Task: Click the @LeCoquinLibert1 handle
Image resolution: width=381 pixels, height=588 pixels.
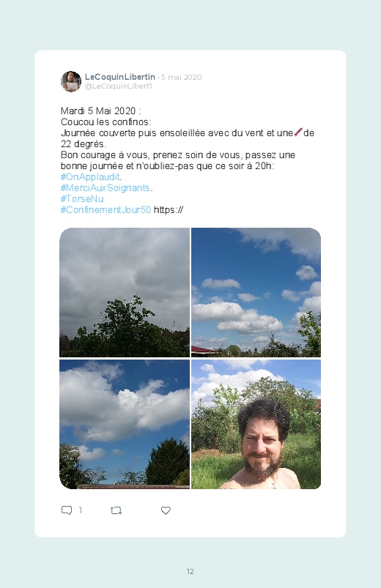Action: [118, 86]
